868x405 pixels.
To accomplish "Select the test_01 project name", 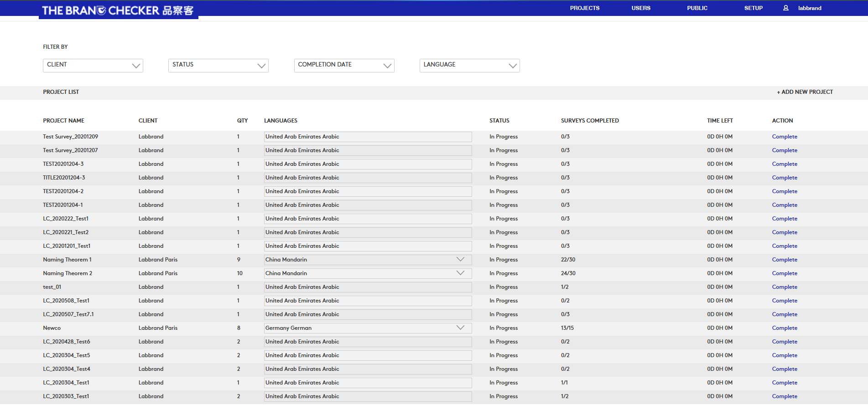I will click(x=52, y=287).
